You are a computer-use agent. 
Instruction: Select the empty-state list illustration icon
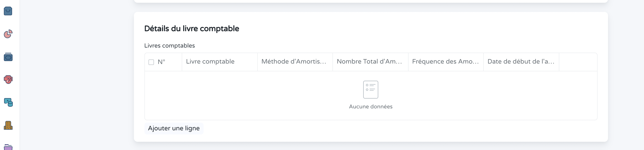pos(371,90)
